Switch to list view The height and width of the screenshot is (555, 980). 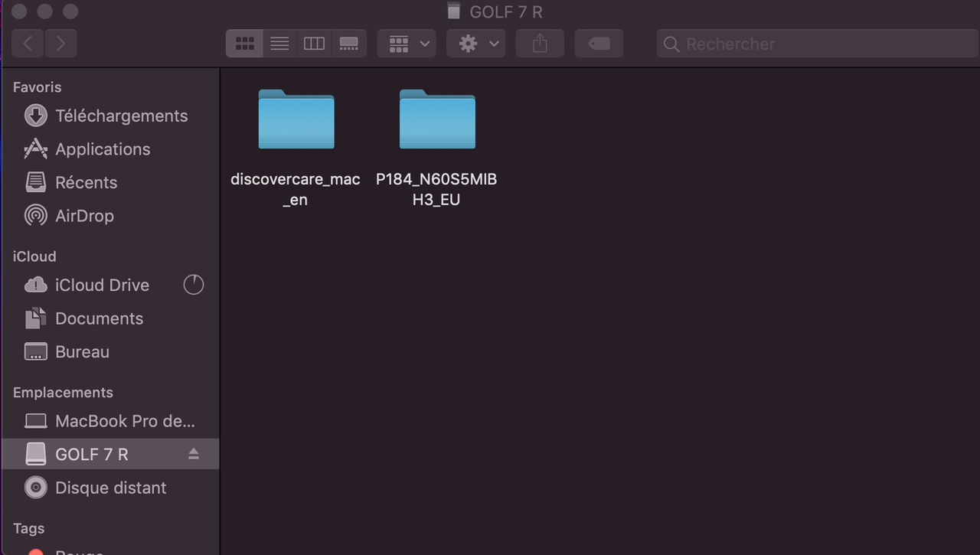coord(279,44)
